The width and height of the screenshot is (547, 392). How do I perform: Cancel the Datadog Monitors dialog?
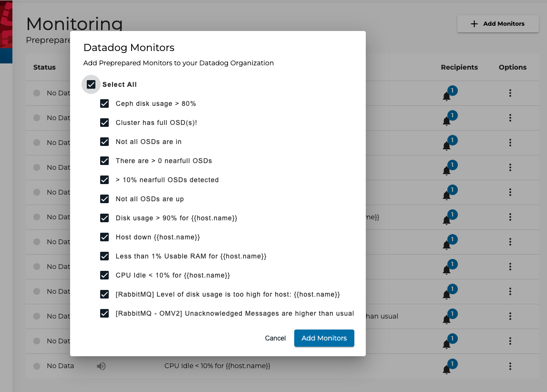tap(275, 338)
